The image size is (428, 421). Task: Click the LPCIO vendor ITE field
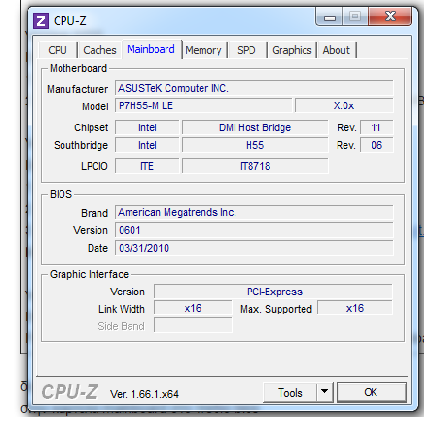147,166
